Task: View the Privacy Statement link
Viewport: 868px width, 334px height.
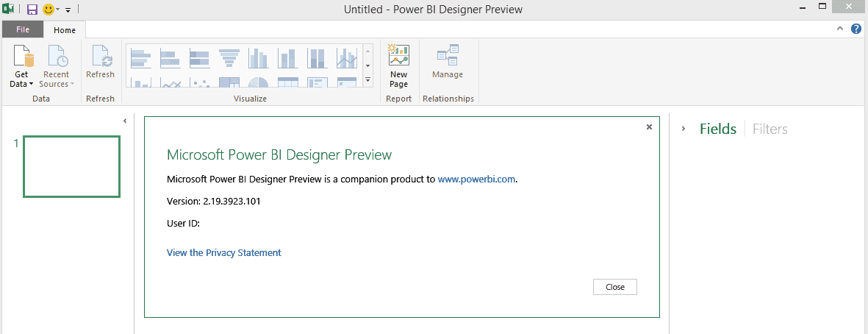Action: [223, 252]
